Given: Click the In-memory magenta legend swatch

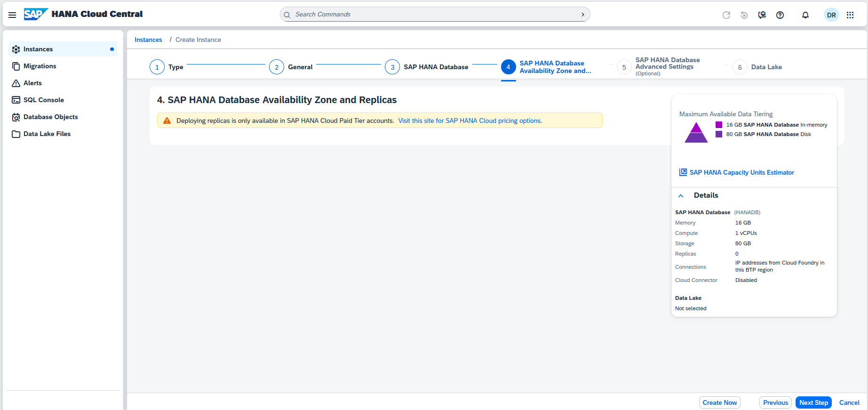Looking at the screenshot, I should pyautogui.click(x=719, y=125).
